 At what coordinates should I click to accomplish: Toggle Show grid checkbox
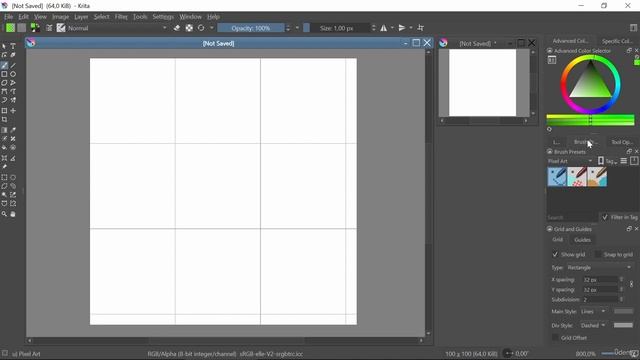coord(555,254)
